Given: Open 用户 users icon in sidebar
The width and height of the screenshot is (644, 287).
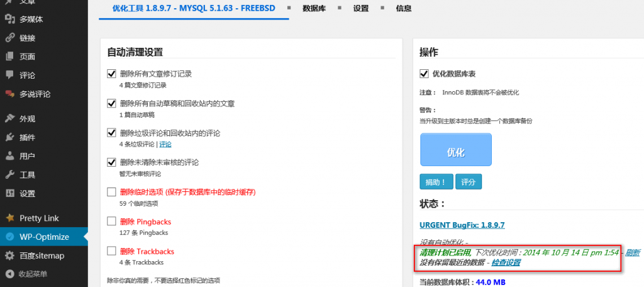Looking at the screenshot, I should (9, 156).
